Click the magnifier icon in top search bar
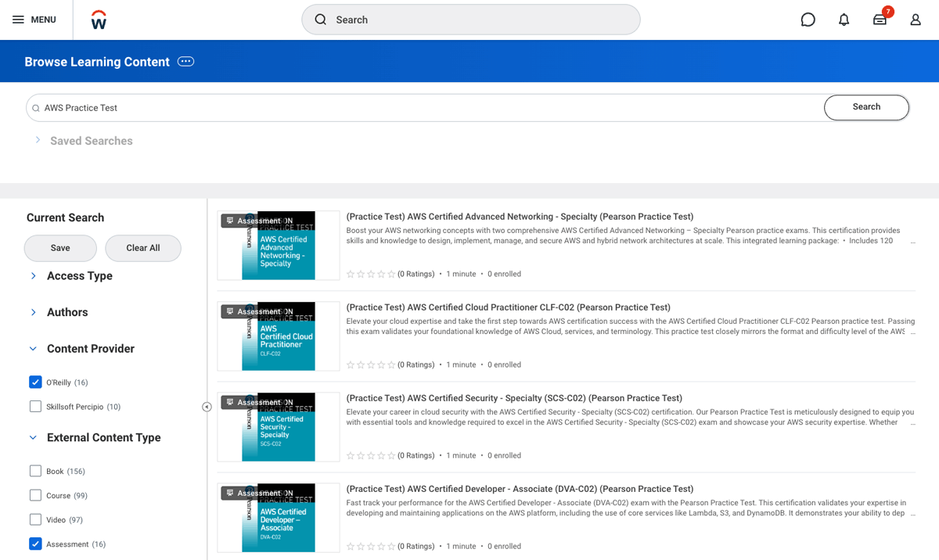 (x=321, y=20)
